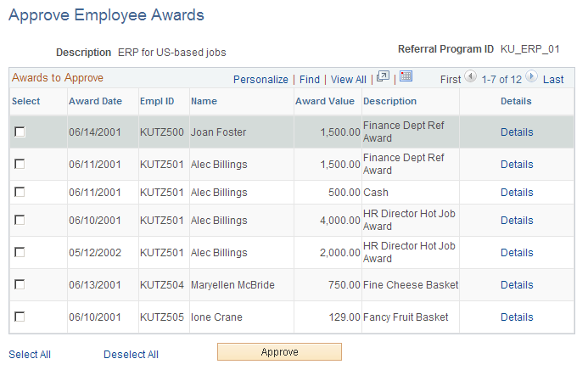Open Details for Fancy Fruit Basket
The image size is (588, 370).
tap(517, 317)
